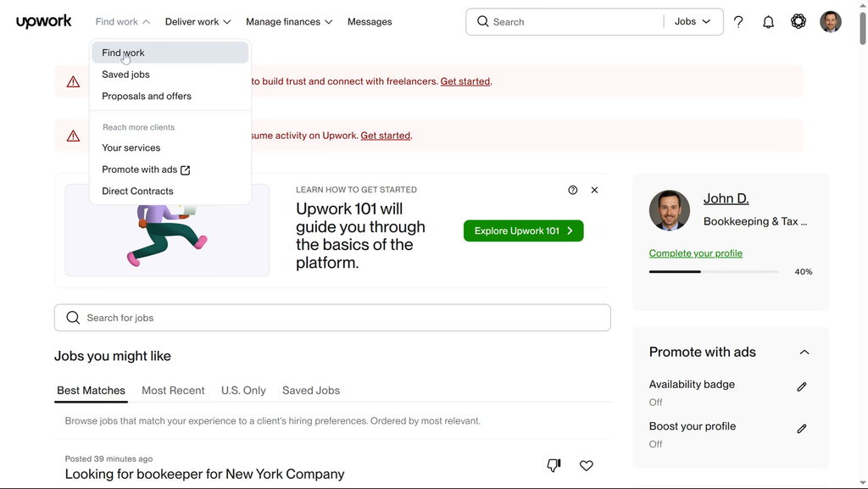
Task: Select Saved jobs from the dropdown menu
Action: [125, 75]
